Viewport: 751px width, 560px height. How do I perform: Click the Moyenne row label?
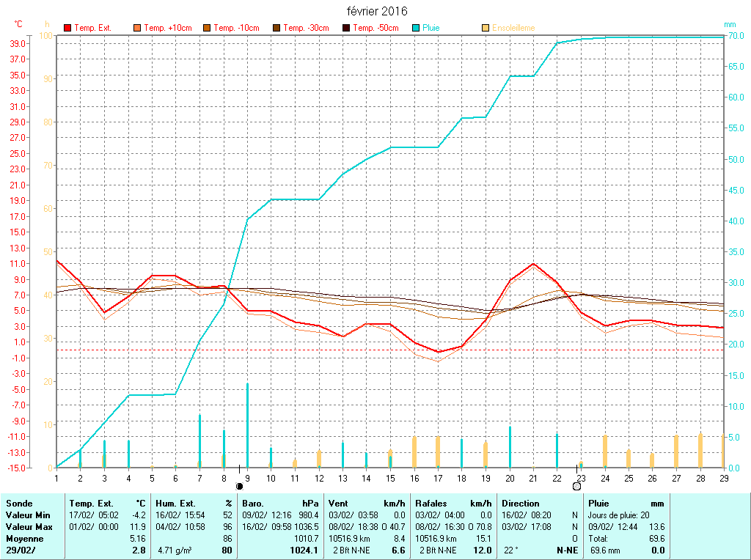click(24, 538)
